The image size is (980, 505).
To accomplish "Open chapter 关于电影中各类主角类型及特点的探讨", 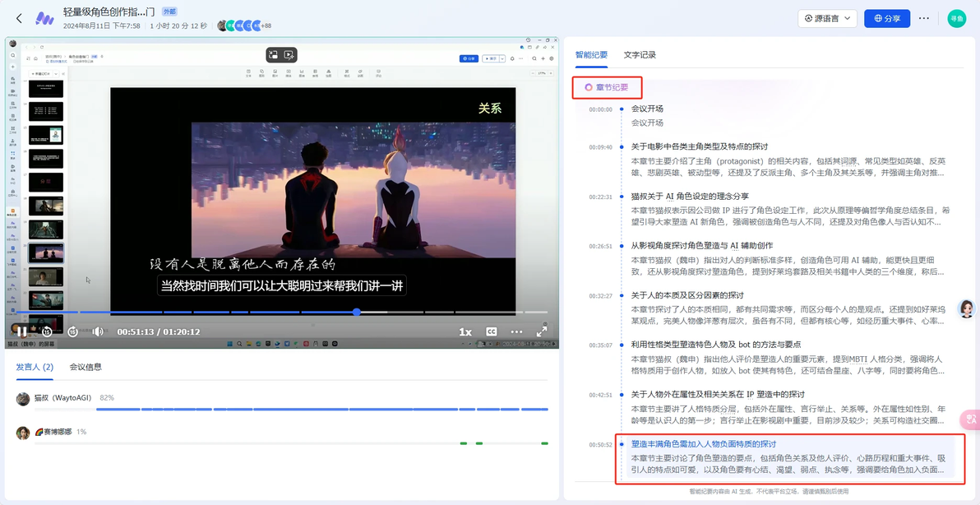I will [x=699, y=146].
